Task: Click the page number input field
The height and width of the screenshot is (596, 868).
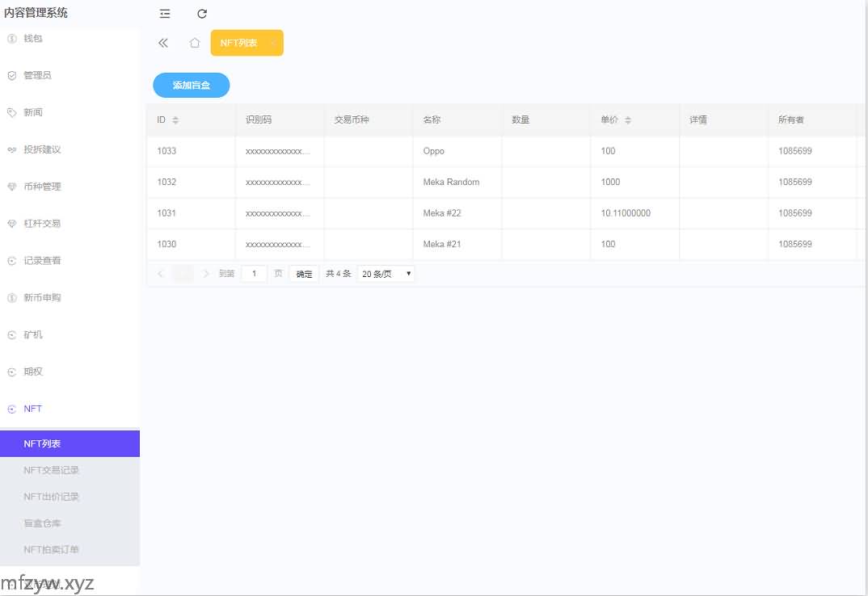Action: pyautogui.click(x=254, y=274)
